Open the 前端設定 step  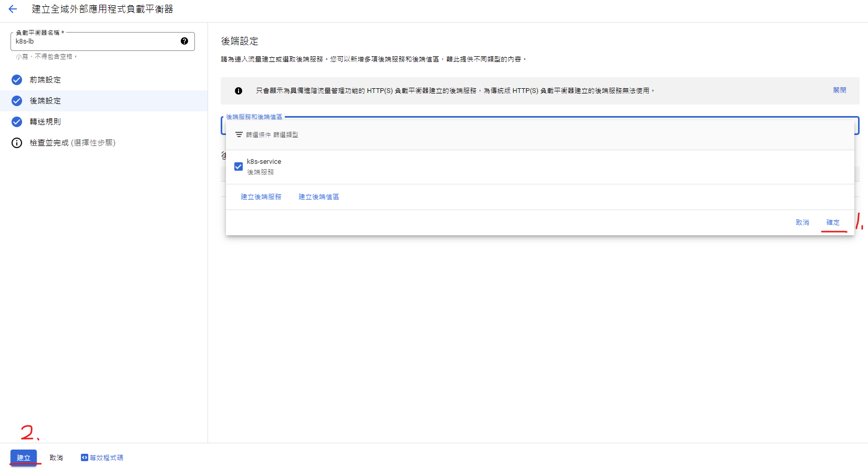[45, 80]
